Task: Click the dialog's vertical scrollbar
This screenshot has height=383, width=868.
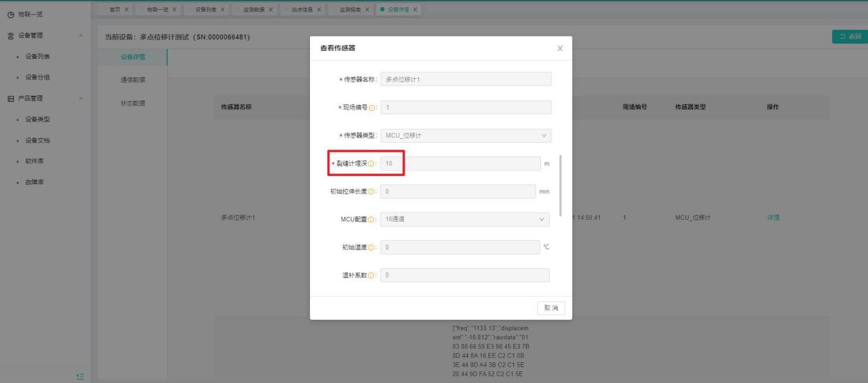Action: click(x=561, y=186)
